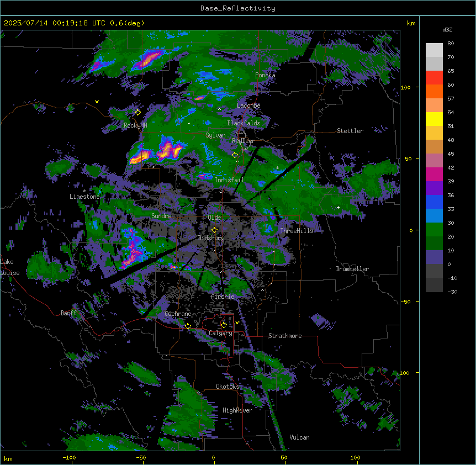Select the yellow V marker northwest of RockyMH

click(97, 102)
